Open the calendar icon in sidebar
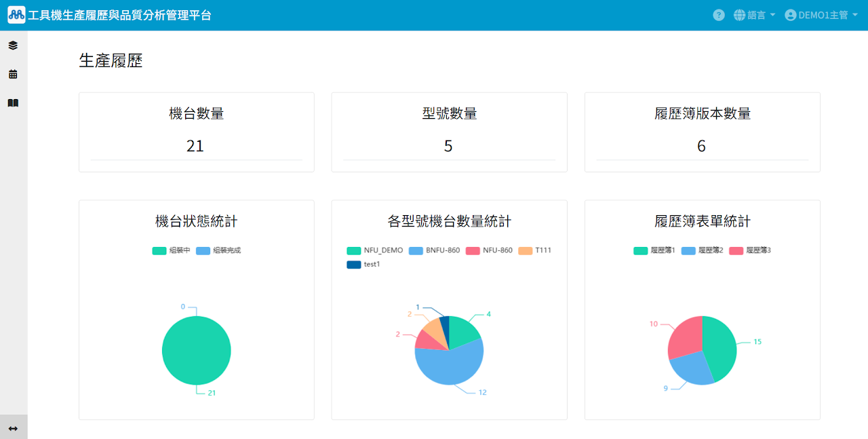This screenshot has height=439, width=868. click(x=13, y=75)
